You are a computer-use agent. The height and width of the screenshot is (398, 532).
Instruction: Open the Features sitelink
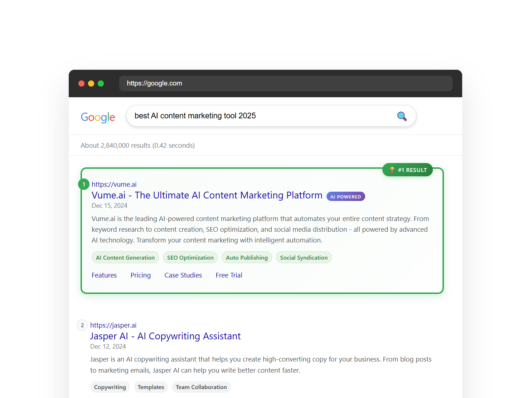tap(104, 275)
